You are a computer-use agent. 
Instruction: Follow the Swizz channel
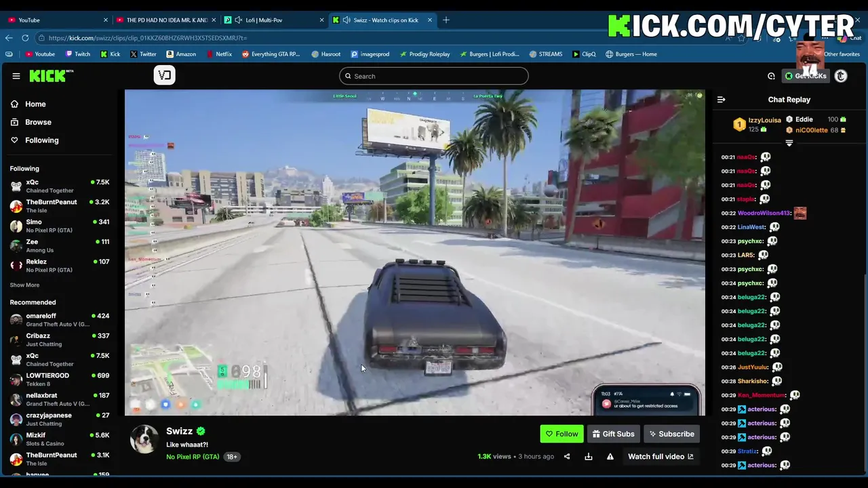pyautogui.click(x=561, y=434)
